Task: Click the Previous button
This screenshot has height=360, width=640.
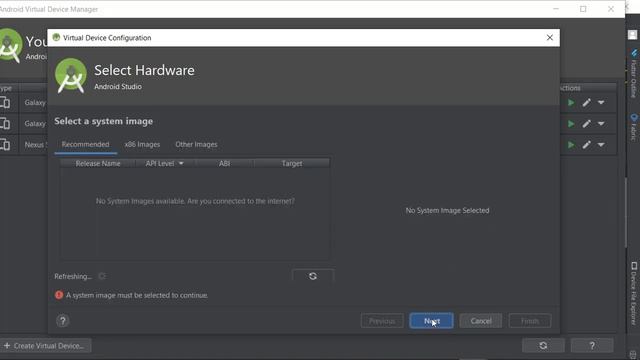Action: click(382, 321)
